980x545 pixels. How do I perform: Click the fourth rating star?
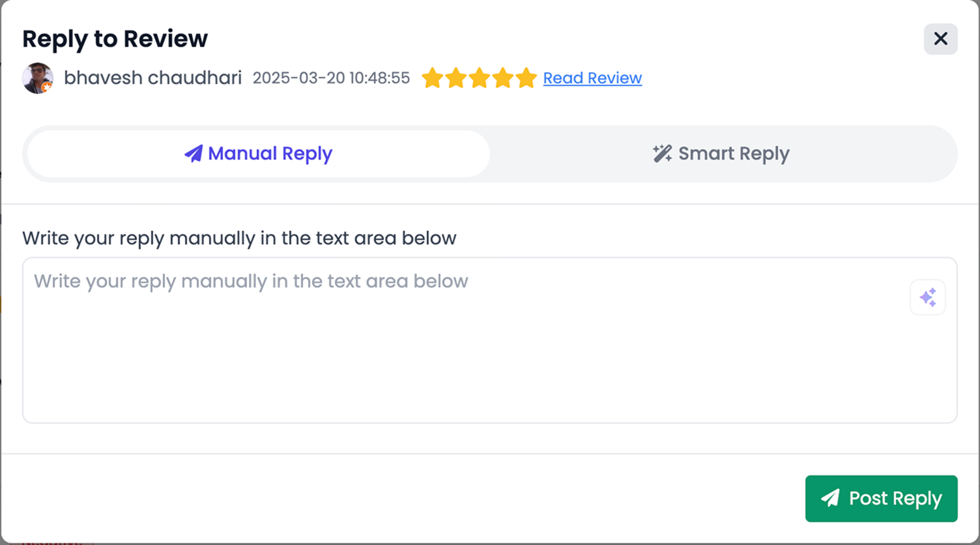[x=503, y=78]
